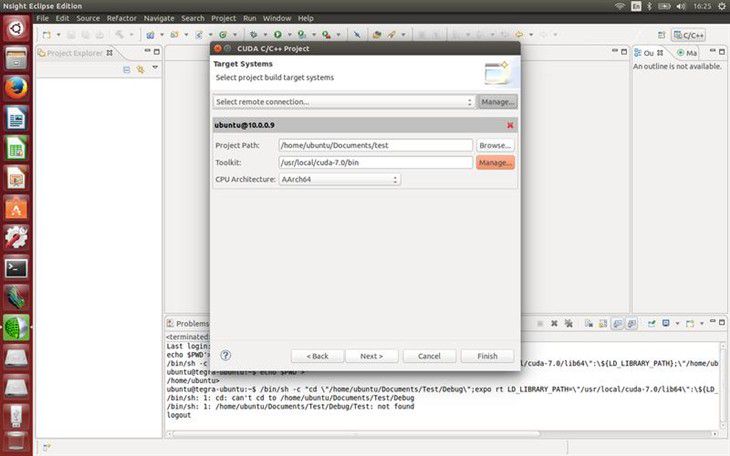Open the Open Console dropdown arrow
The width and height of the screenshot is (730, 456).
point(702,323)
